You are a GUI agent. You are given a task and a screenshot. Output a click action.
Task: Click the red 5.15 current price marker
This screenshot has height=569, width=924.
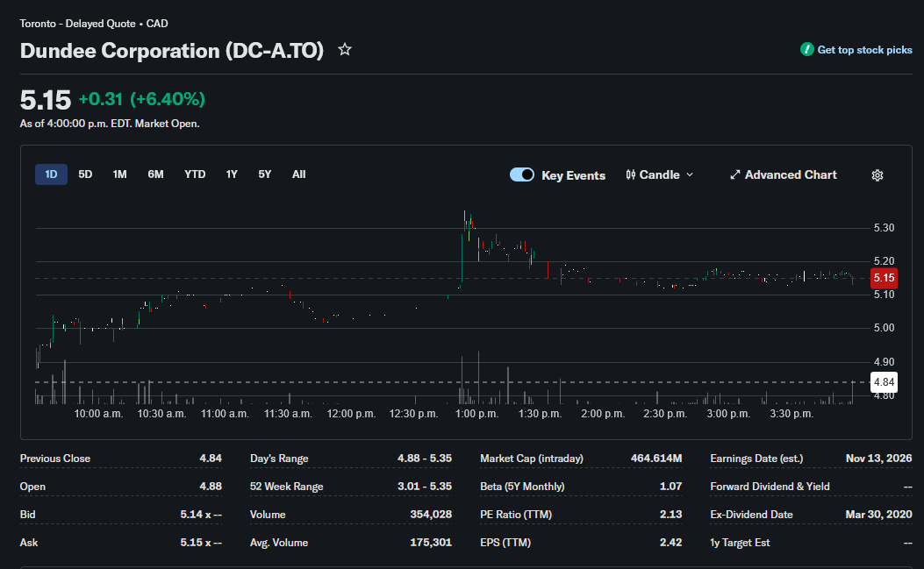coord(884,278)
